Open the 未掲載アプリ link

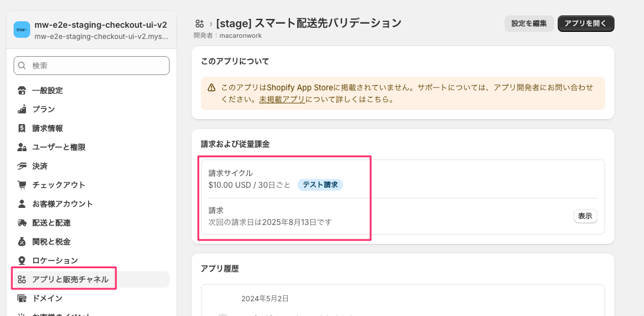(x=282, y=100)
